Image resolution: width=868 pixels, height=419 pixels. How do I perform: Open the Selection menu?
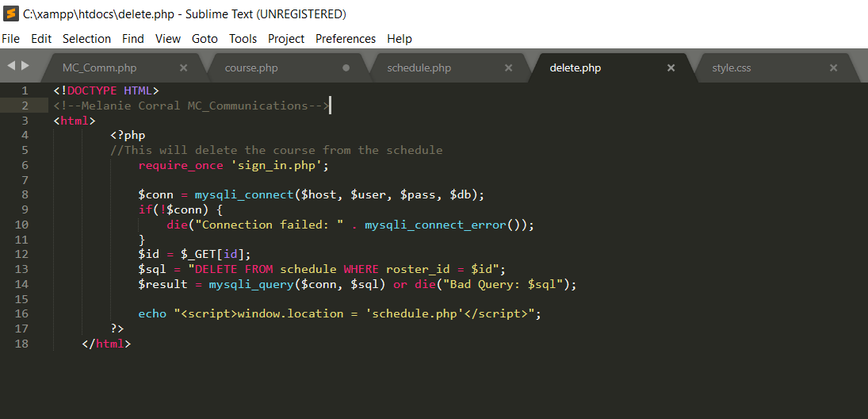click(x=87, y=39)
